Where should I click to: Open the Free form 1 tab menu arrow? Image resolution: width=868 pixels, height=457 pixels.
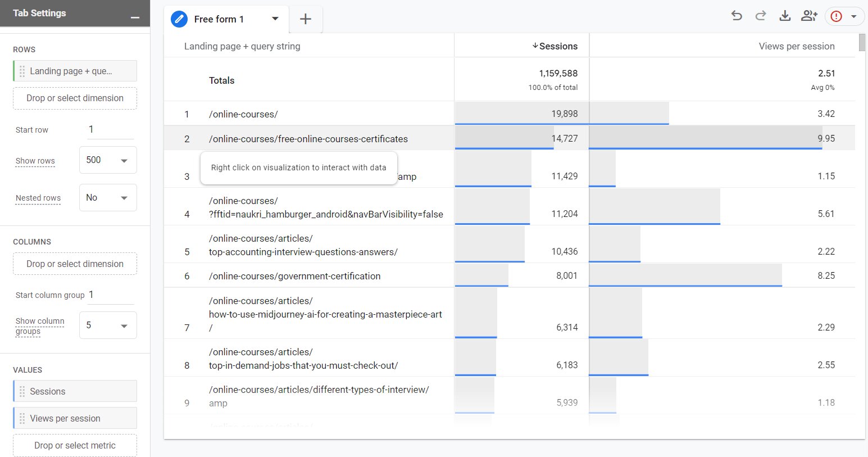point(275,19)
